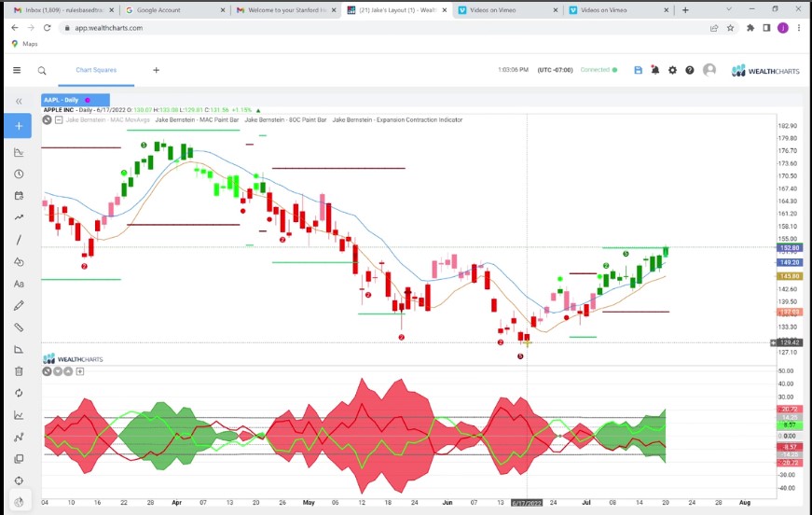Open the clock timeframe tool
Viewport: 812px width, 515px height.
coord(19,174)
